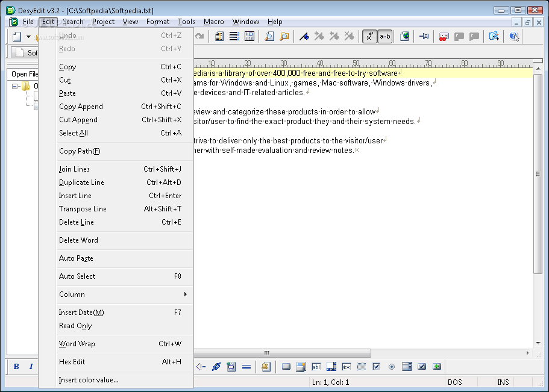549x392 pixels.
Task: Click the New document toolbar icon
Action: pos(17,36)
